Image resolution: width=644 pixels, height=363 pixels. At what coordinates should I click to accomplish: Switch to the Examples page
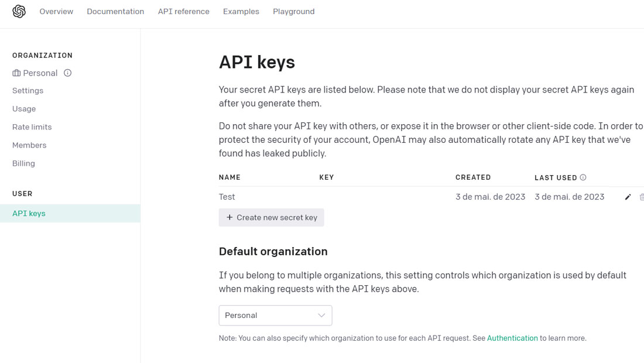click(241, 12)
